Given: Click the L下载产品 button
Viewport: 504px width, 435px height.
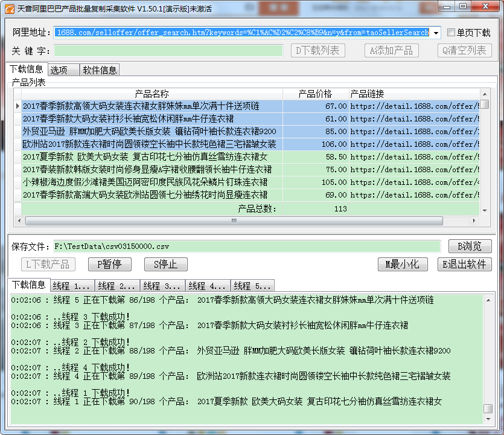Looking at the screenshot, I should (48, 265).
